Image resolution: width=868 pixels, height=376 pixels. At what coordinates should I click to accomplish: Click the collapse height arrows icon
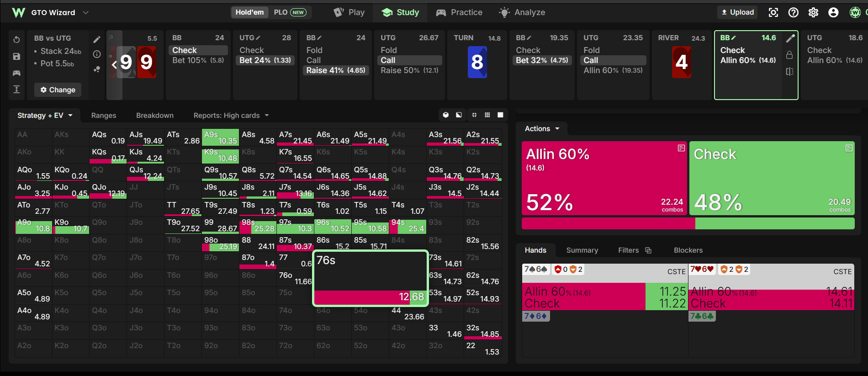16,89
